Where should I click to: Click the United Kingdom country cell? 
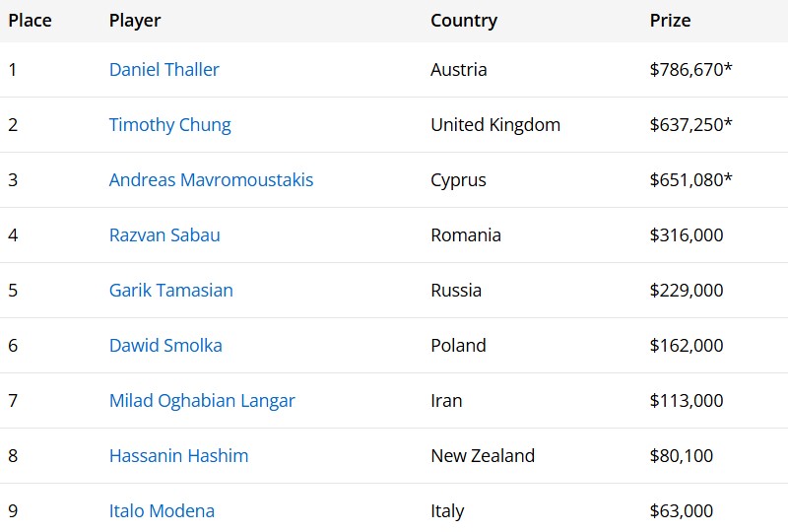[495, 125]
